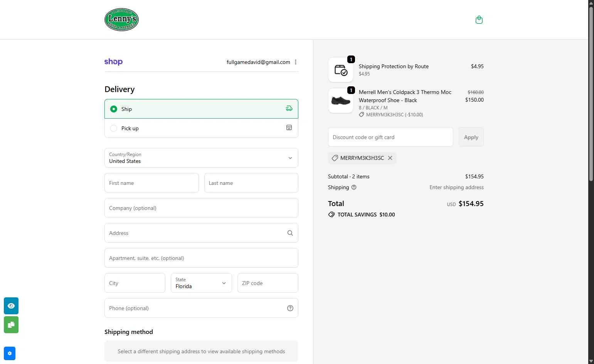Click the address search magnifier icon
594x364 pixels.
[x=290, y=233]
